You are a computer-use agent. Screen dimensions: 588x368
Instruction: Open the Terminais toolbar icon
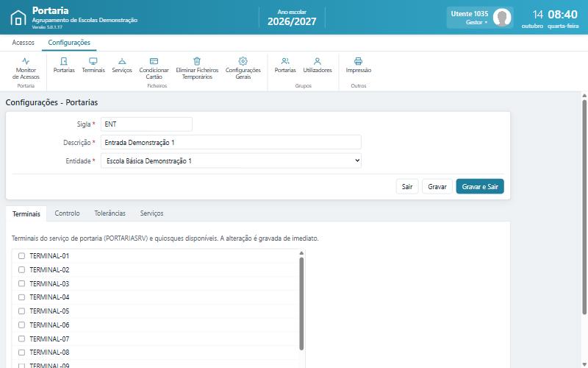(x=93, y=66)
